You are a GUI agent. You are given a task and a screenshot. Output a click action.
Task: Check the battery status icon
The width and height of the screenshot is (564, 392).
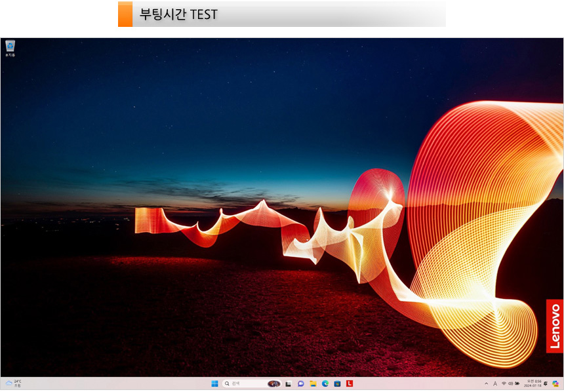[517, 383]
